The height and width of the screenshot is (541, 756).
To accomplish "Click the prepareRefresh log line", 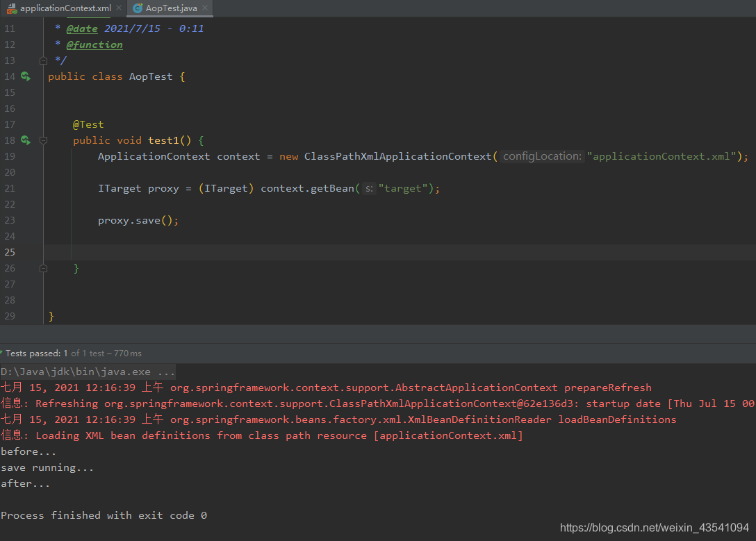I will pos(326,388).
